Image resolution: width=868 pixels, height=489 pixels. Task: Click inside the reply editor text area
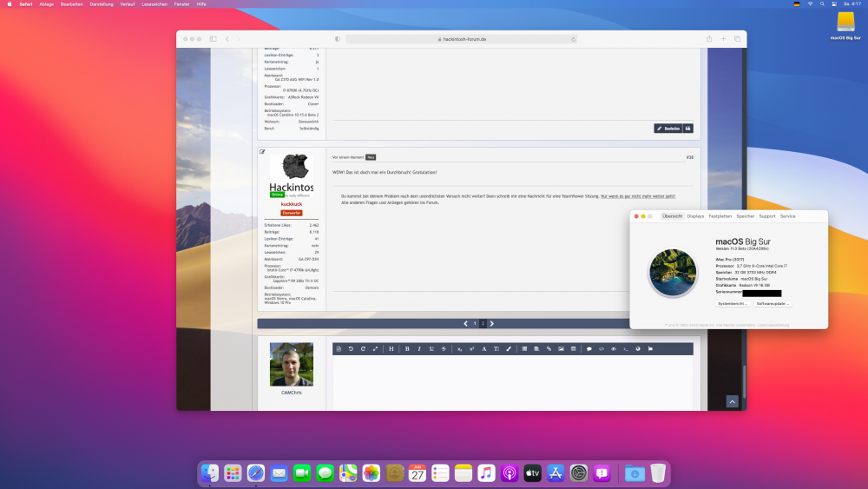pos(513,382)
